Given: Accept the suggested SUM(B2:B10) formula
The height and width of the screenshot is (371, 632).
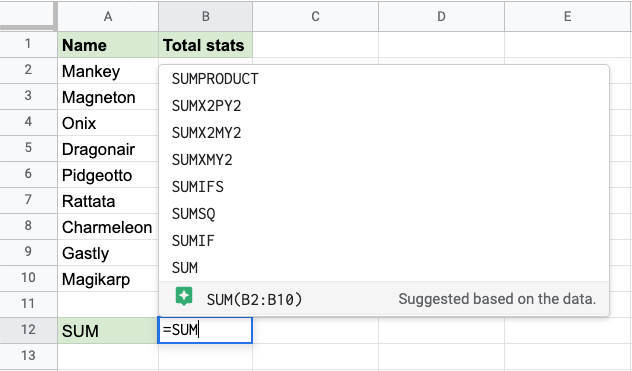Looking at the screenshot, I should coord(384,299).
